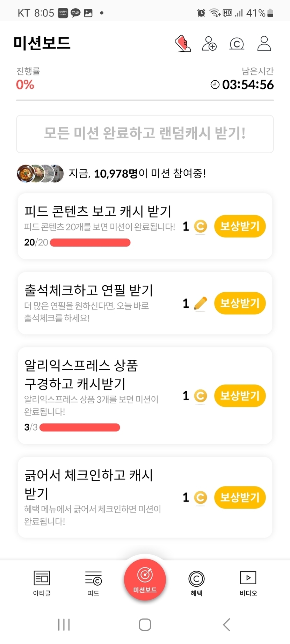Tap the 모든 미션 완료하고 랜덤캐시 받기 banner
This screenshot has width=290, height=644.
145,134
